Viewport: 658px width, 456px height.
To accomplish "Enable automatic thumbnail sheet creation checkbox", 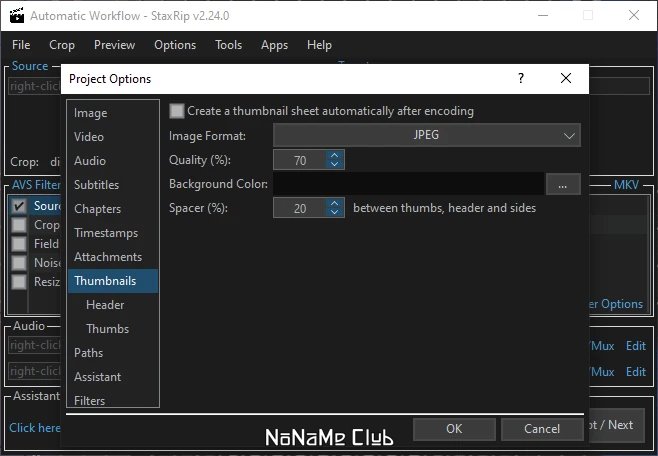I will 177,111.
